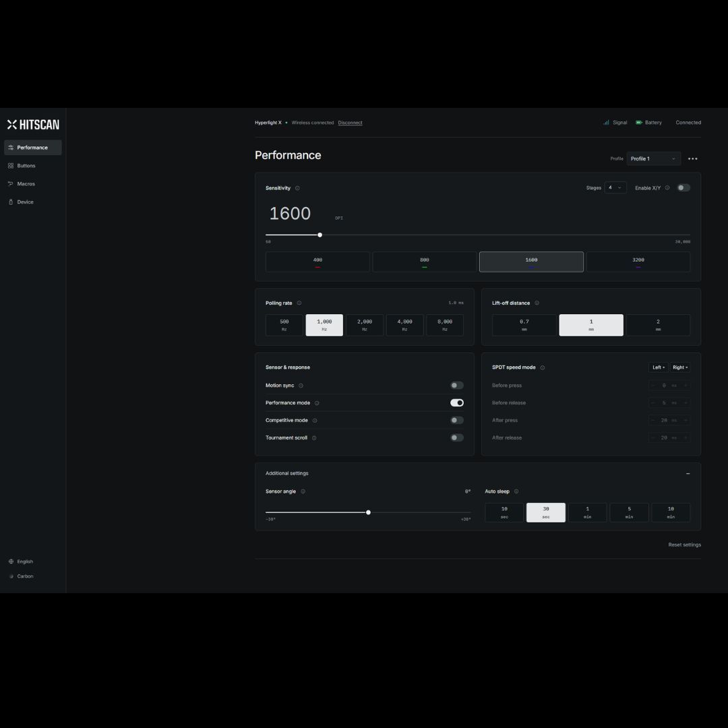Open the Stages count dropdown
Image resolution: width=728 pixels, height=728 pixels.
(x=615, y=187)
